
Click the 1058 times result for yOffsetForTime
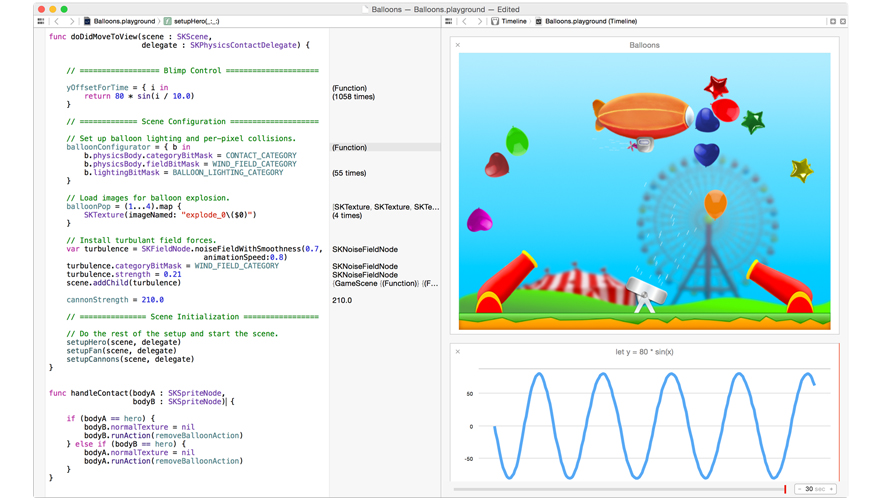353,97
